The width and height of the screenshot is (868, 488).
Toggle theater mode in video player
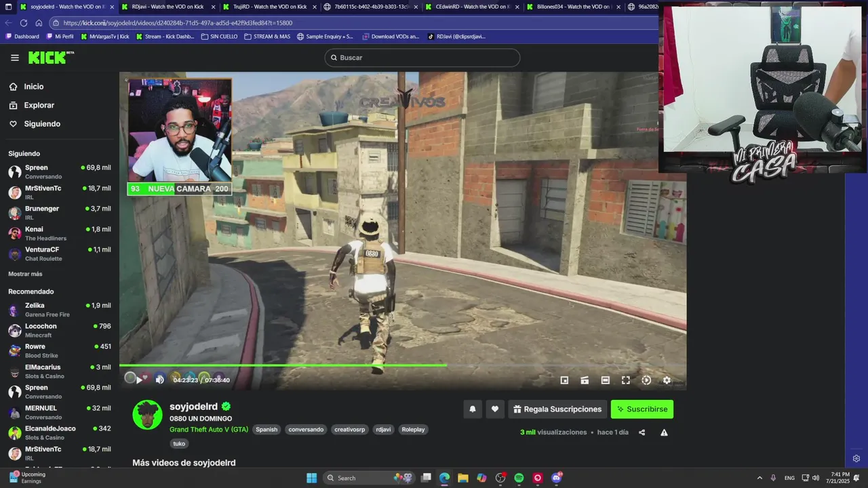click(606, 380)
